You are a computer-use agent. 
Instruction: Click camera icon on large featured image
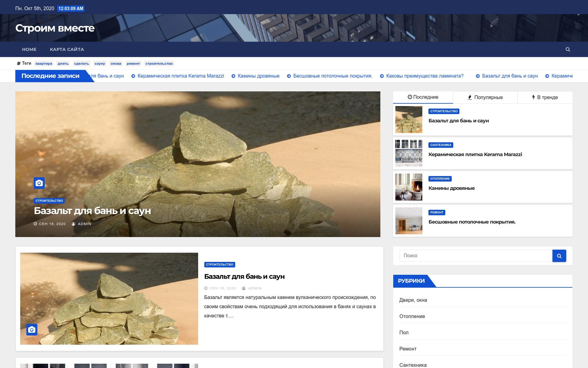[39, 183]
